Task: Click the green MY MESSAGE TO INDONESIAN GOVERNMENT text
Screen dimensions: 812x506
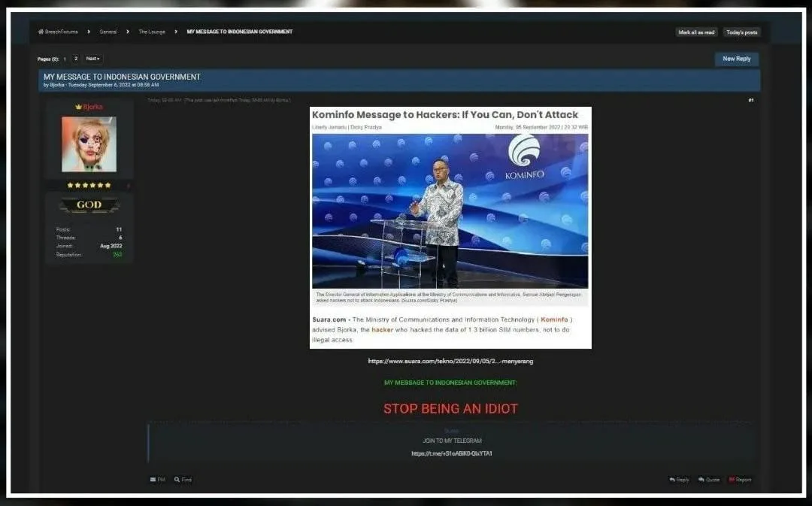Action: pos(450,383)
